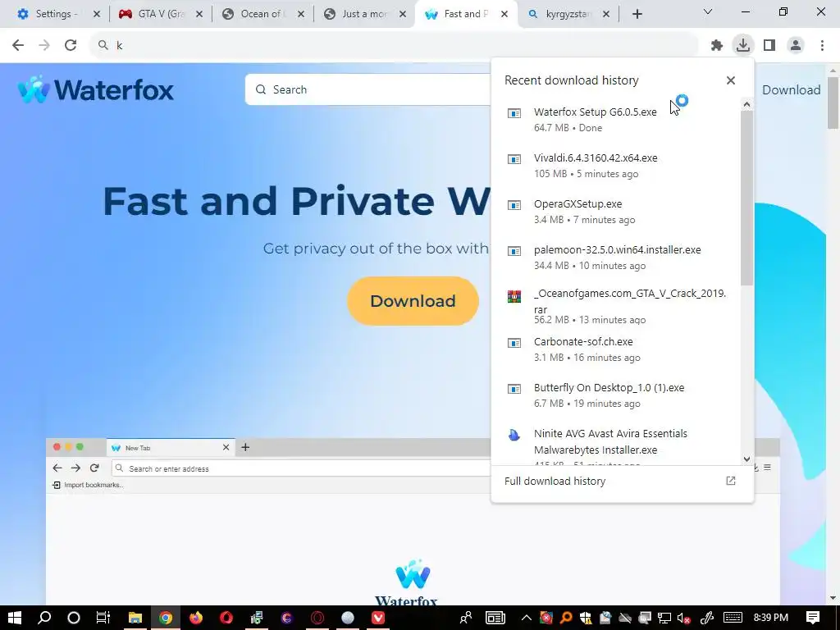Click the WinRAR file icon for GTA_V_Crack rar
Image resolution: width=840 pixels, height=630 pixels.
tap(514, 296)
